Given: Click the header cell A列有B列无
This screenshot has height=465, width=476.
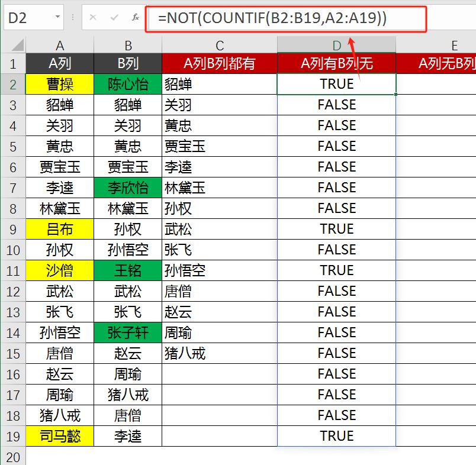Looking at the screenshot, I should [x=336, y=63].
